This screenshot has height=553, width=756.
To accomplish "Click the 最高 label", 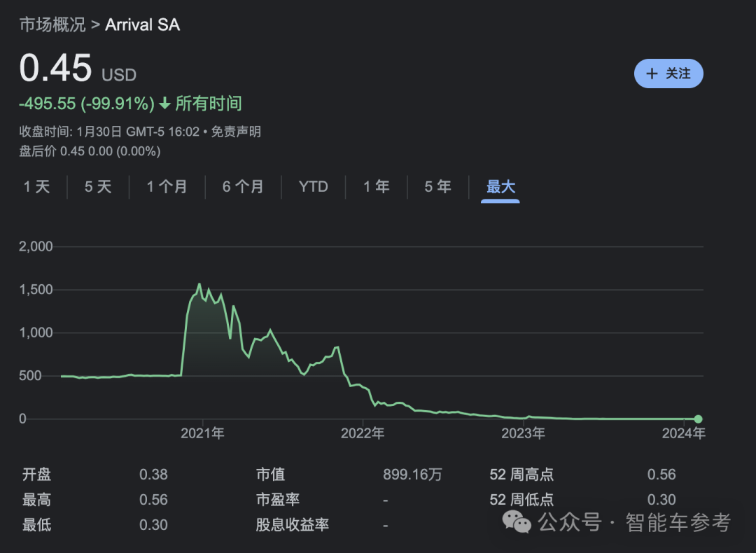I will coord(36,500).
